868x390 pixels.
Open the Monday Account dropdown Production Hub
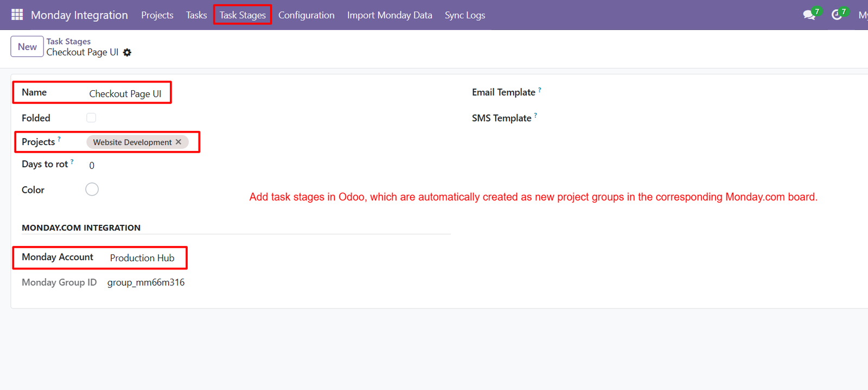pyautogui.click(x=142, y=257)
